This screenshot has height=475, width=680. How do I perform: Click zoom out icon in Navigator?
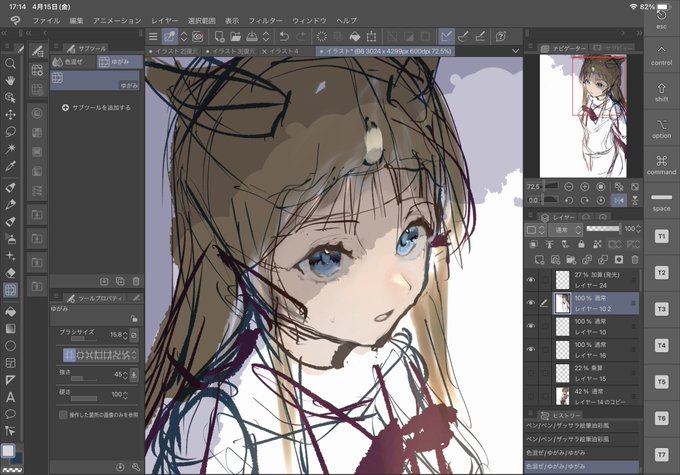point(569,187)
